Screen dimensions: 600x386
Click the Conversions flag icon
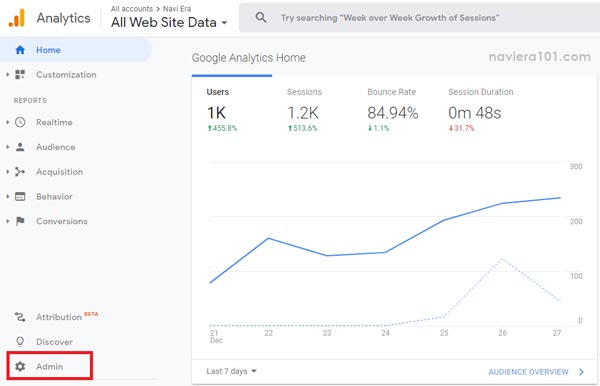tap(20, 221)
